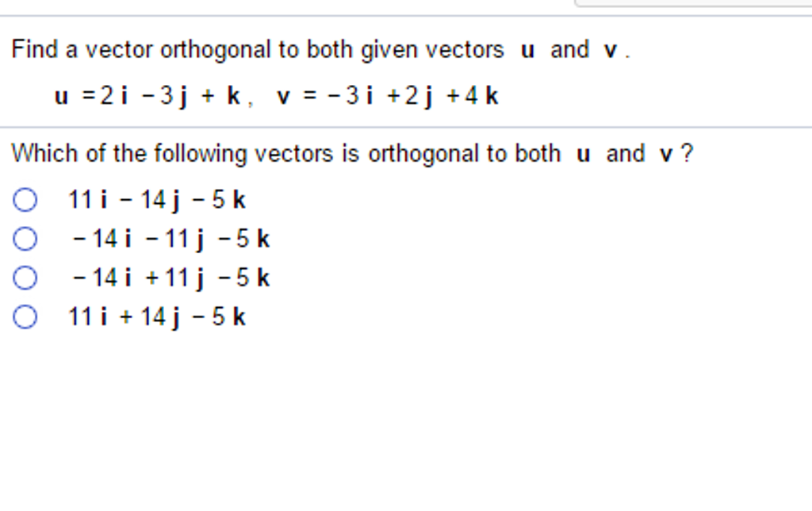Click the answer text 11i + 14j − 5k
The width and height of the screenshot is (812, 511).
pyautogui.click(x=156, y=317)
